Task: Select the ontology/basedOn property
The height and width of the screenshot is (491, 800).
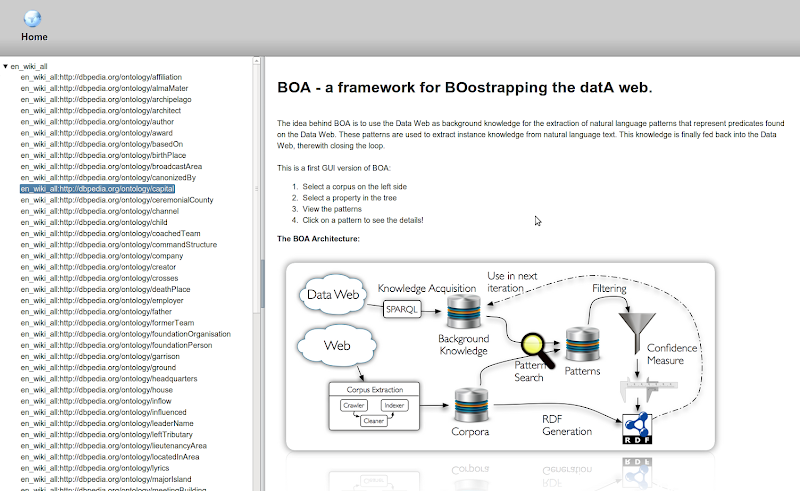Action: 102,144
